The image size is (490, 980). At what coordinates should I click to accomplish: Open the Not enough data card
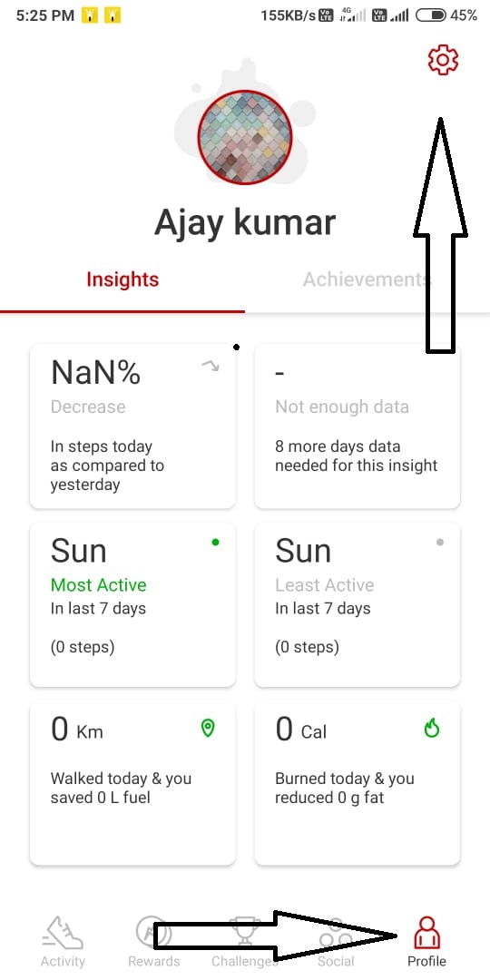(357, 426)
